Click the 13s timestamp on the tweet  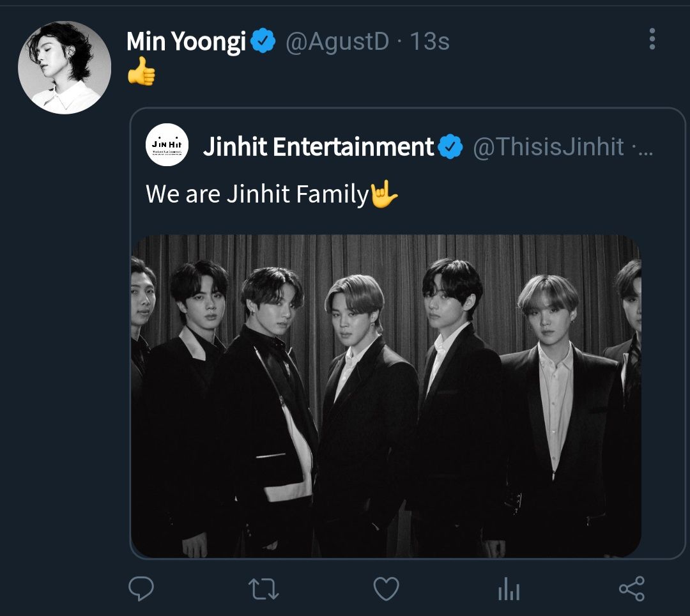click(x=429, y=42)
